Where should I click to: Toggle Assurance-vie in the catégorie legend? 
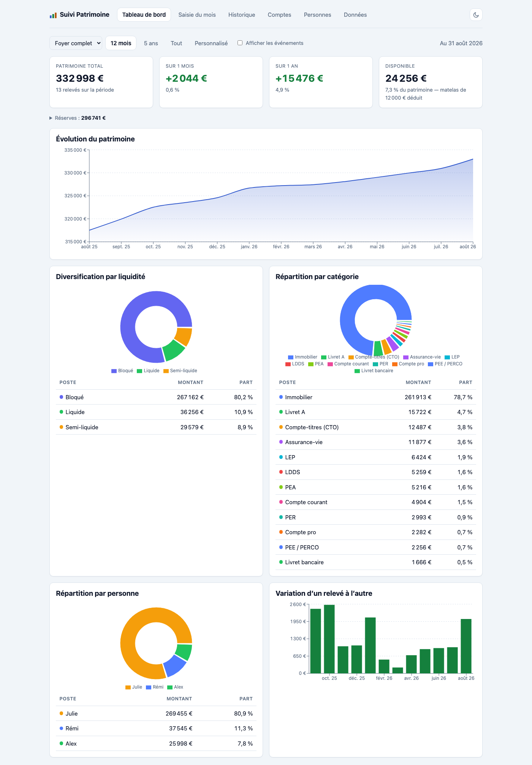[x=422, y=357]
